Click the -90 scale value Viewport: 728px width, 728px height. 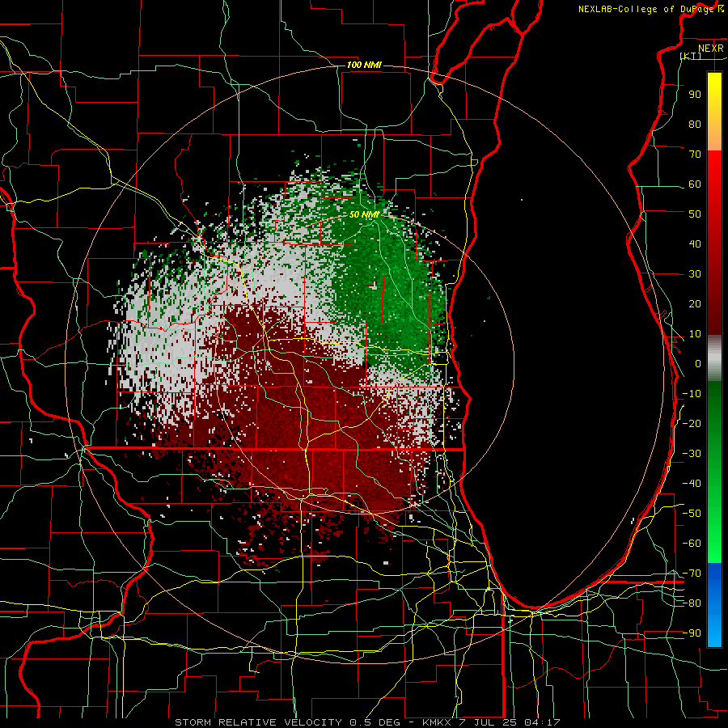[x=692, y=633]
